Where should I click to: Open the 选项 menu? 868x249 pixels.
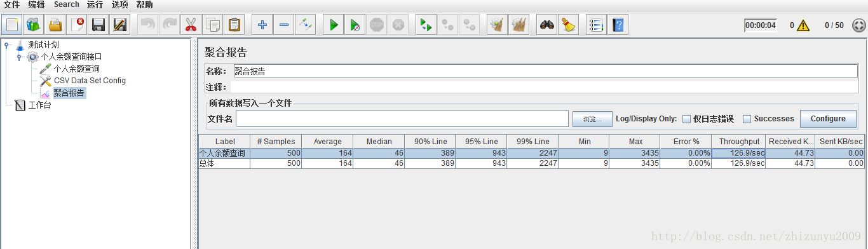tap(119, 4)
